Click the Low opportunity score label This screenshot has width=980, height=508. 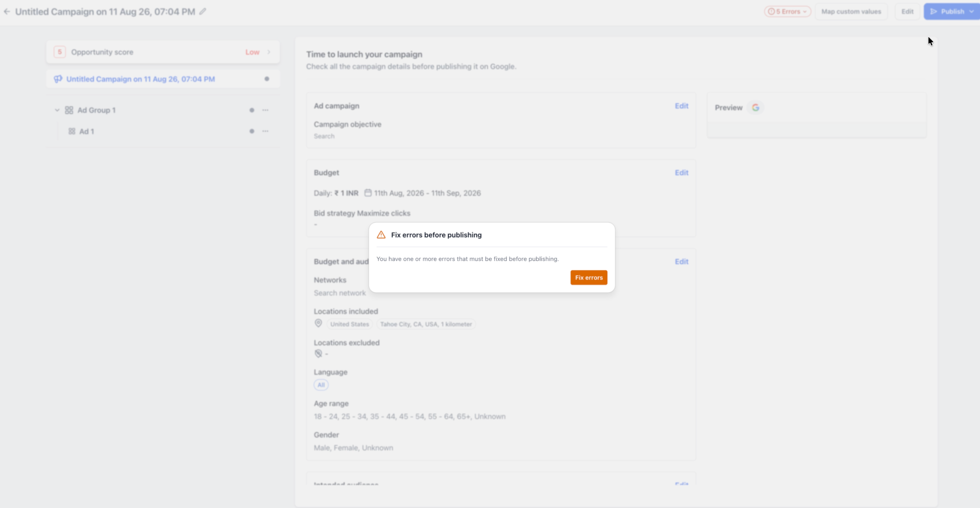[252, 52]
